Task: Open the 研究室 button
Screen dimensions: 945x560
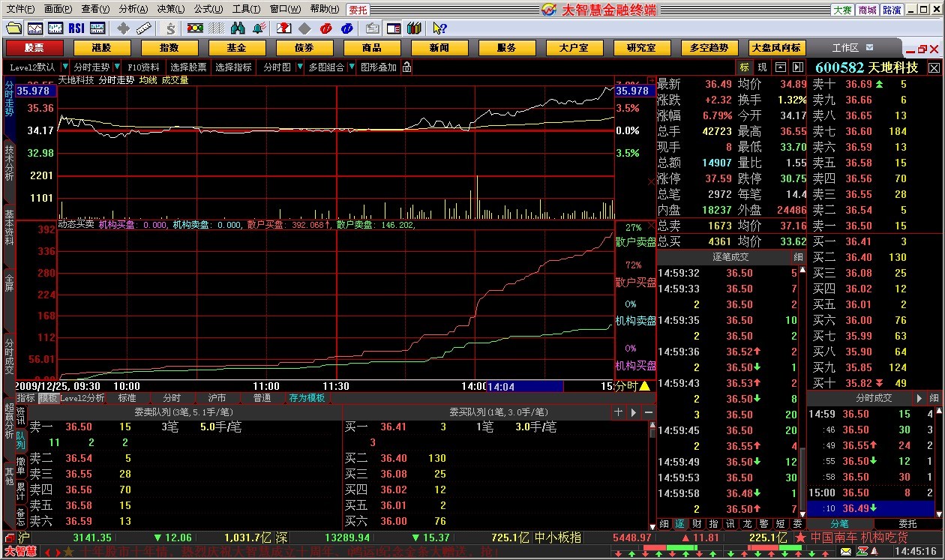Action: [641, 48]
